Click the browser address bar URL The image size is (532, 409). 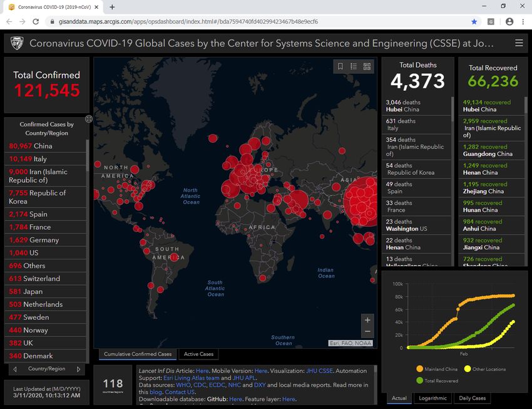pos(188,22)
